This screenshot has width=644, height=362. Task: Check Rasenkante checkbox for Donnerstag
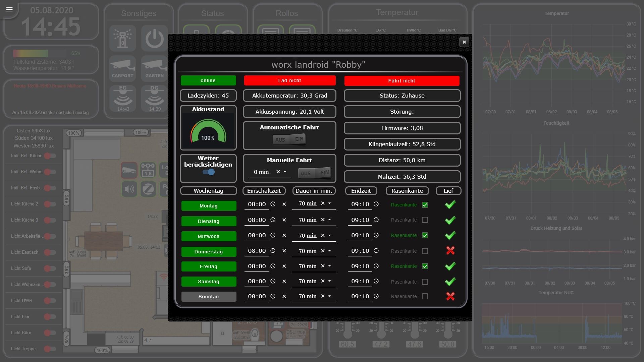pos(425,251)
